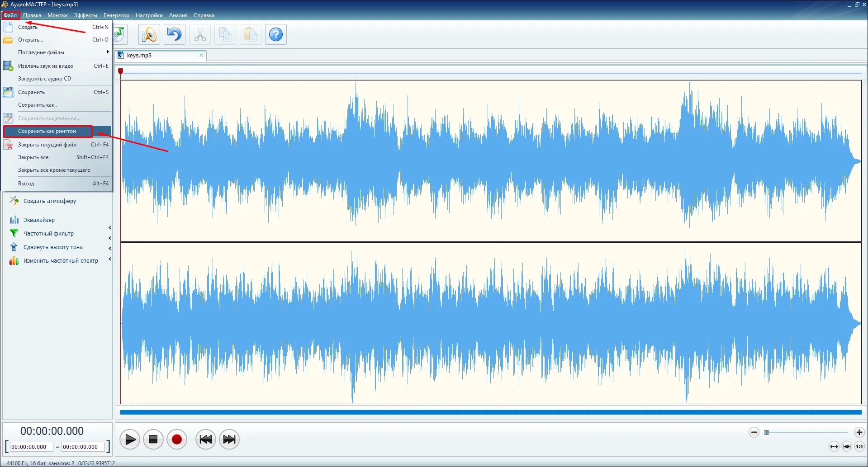Collapse the arrow next to Эквалайзер
Screen dimensions: 868x467
(x=109, y=228)
